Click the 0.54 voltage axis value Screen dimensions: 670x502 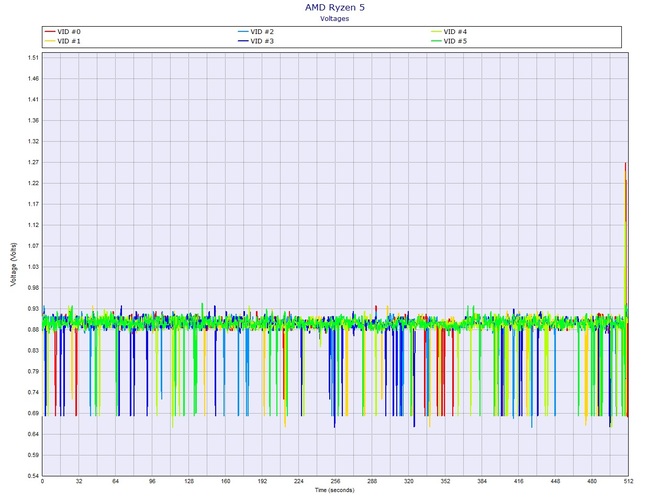click(34, 476)
